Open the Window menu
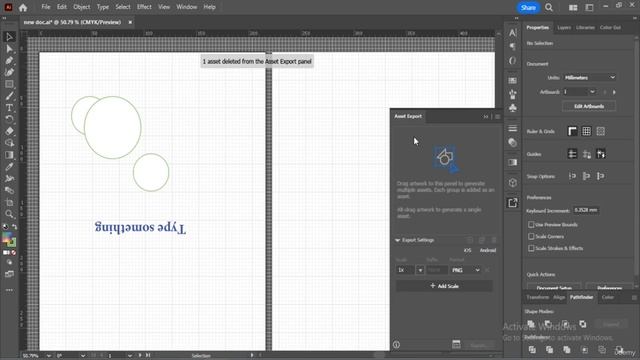 [x=187, y=7]
